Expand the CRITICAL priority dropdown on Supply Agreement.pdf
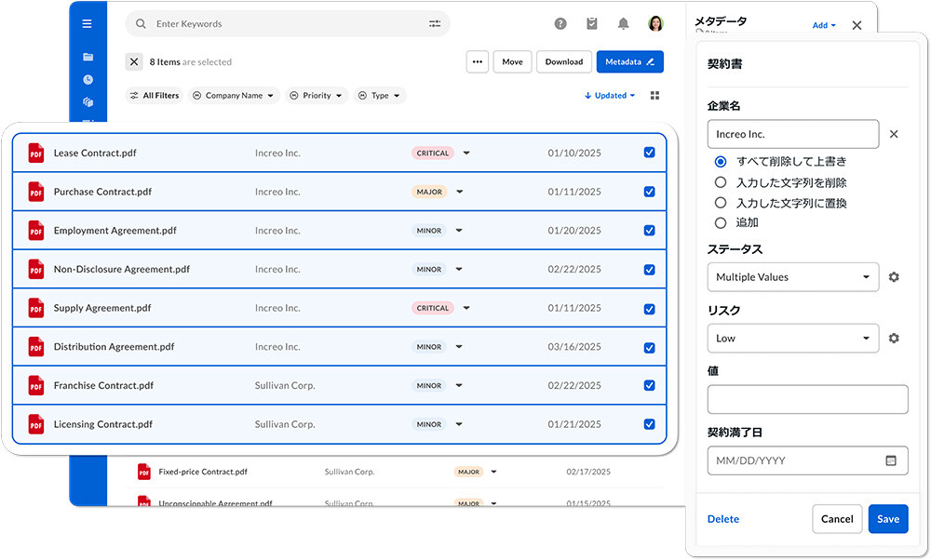 [465, 308]
